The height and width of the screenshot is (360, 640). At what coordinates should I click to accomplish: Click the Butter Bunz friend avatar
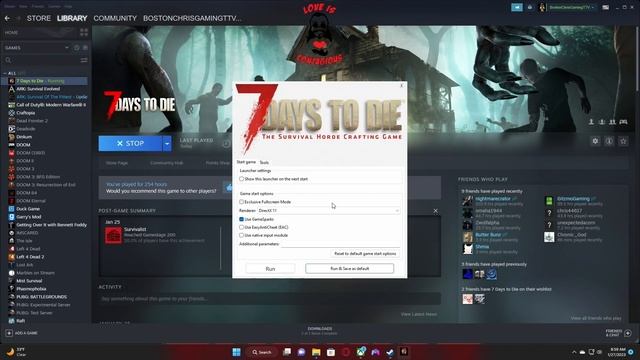coord(467,237)
